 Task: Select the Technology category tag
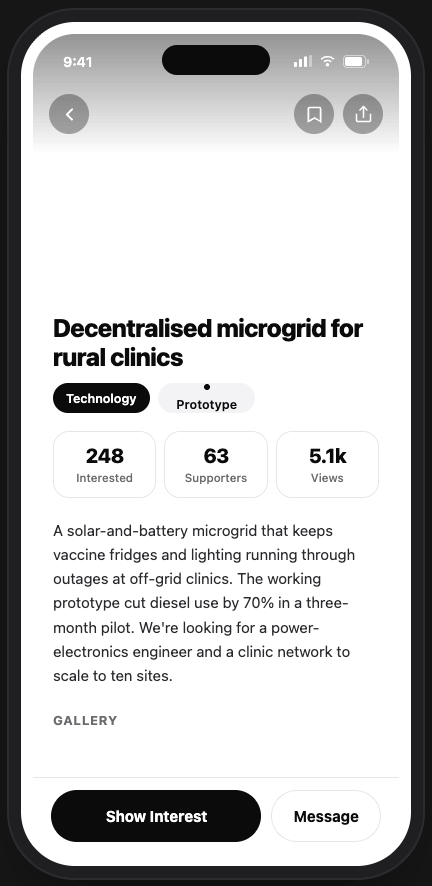point(102,398)
